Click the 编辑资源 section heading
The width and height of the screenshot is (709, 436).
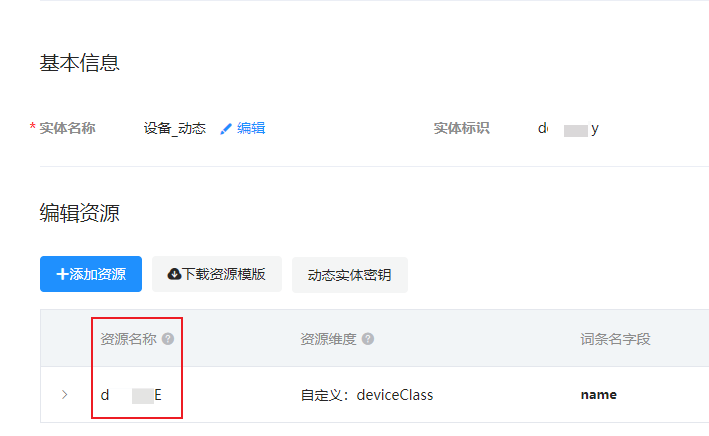[x=80, y=213]
